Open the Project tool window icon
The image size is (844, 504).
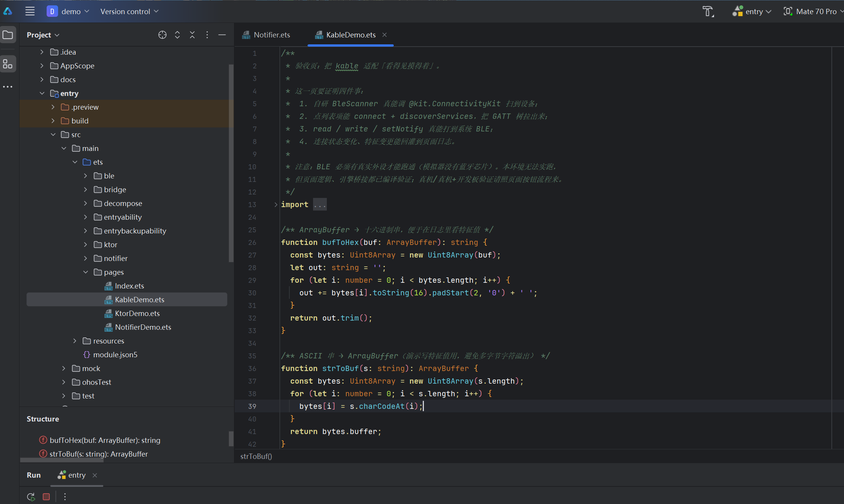8,35
